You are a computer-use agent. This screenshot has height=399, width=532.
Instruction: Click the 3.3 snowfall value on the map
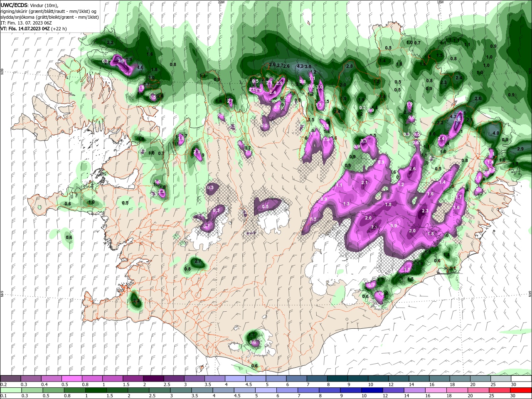pyautogui.click(x=364, y=141)
